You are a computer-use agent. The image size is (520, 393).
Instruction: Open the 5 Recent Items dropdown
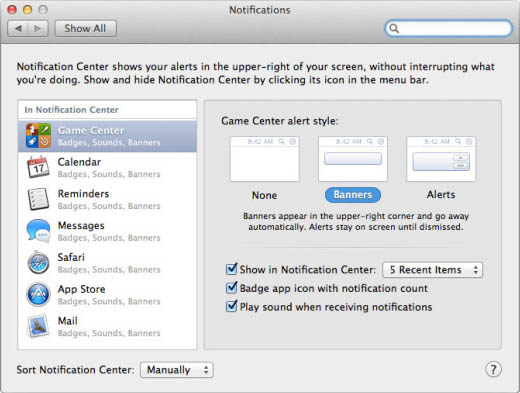[x=432, y=270]
